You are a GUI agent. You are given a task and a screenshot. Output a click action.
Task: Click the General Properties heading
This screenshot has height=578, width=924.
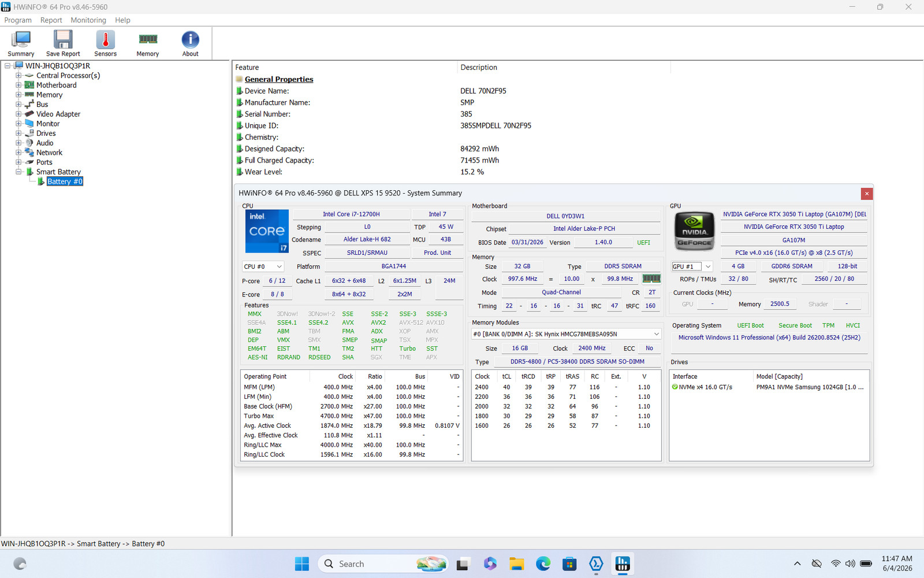pyautogui.click(x=279, y=79)
